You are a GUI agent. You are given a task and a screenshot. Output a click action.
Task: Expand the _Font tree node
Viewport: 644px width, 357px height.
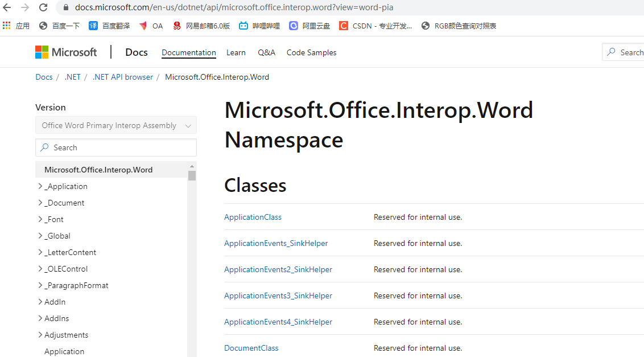(x=40, y=219)
